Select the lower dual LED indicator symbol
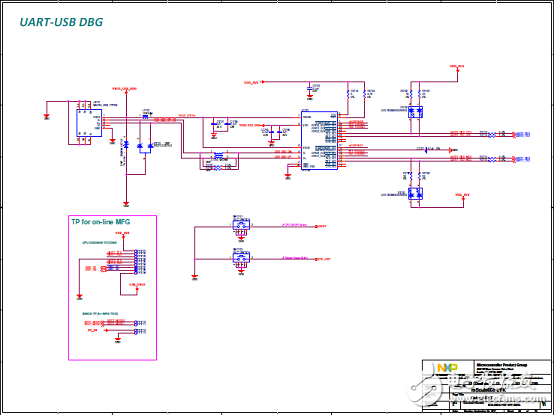The height and width of the screenshot is (415, 554). (415, 194)
